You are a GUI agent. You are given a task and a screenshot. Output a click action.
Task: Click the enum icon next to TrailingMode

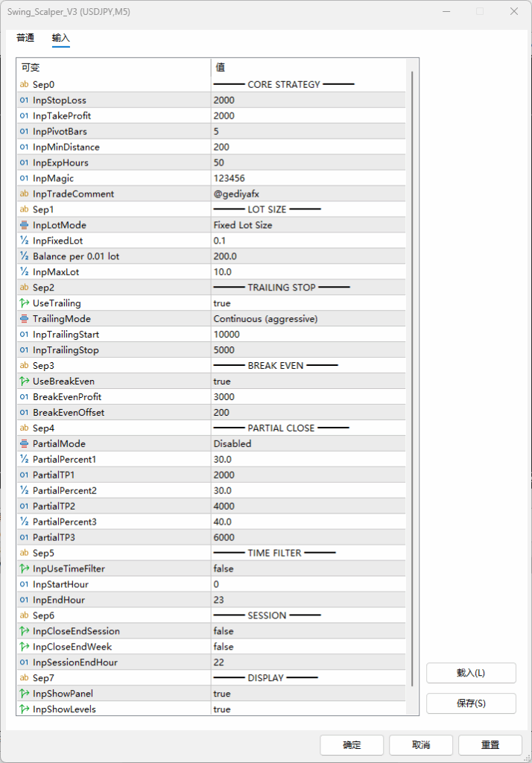[24, 320]
